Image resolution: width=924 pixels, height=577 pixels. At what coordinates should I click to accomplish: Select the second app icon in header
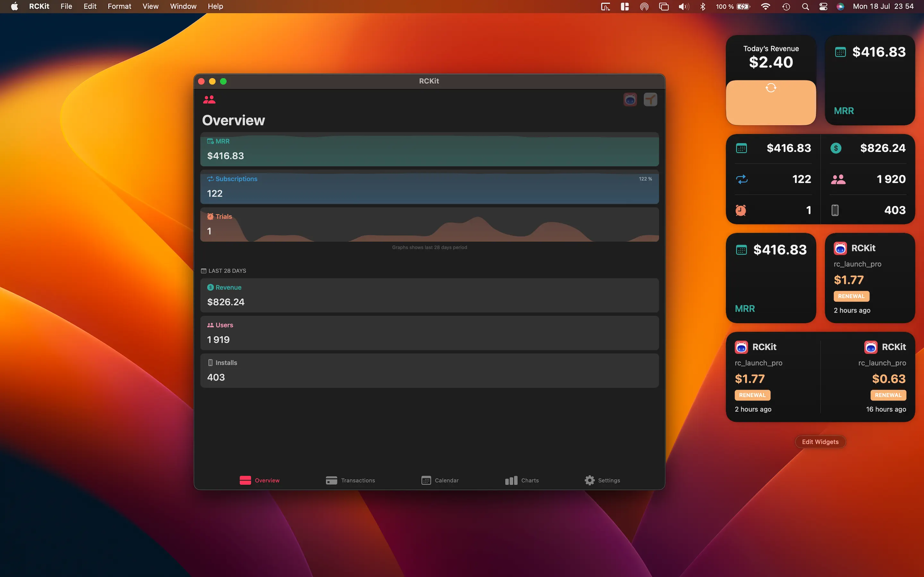tap(650, 100)
